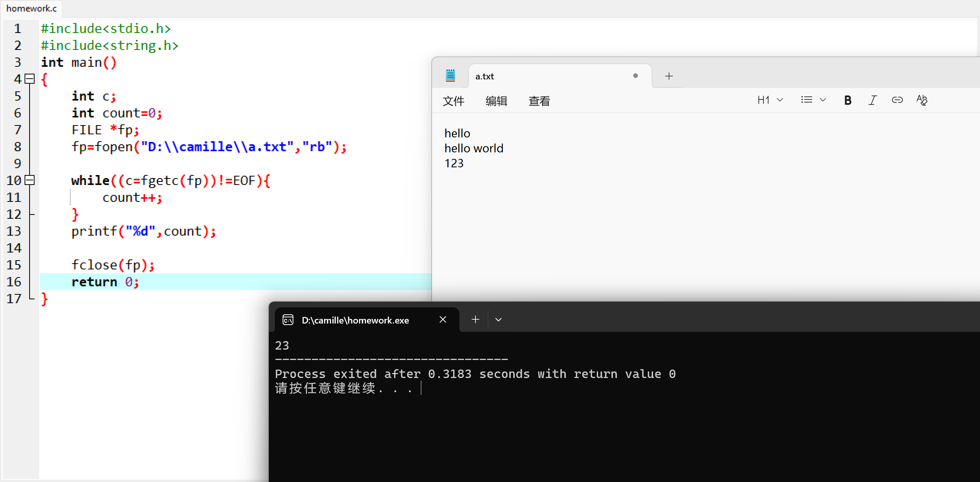Click the Italic formatting icon

pos(872,100)
